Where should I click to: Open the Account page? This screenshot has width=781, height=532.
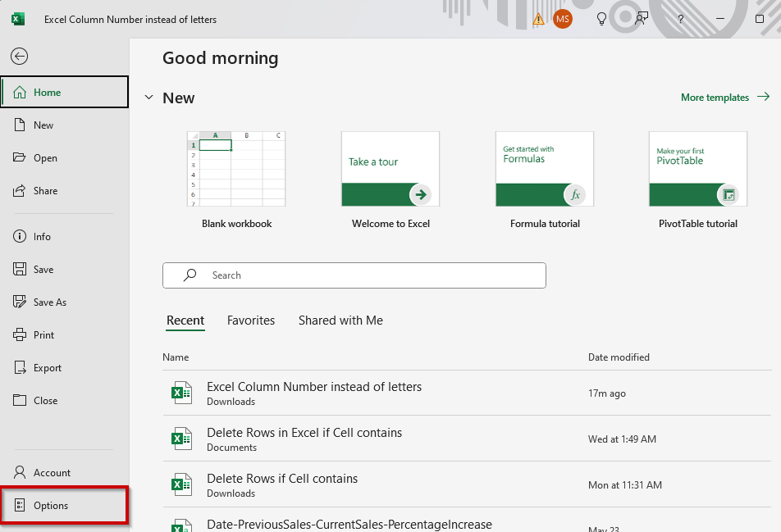click(52, 473)
